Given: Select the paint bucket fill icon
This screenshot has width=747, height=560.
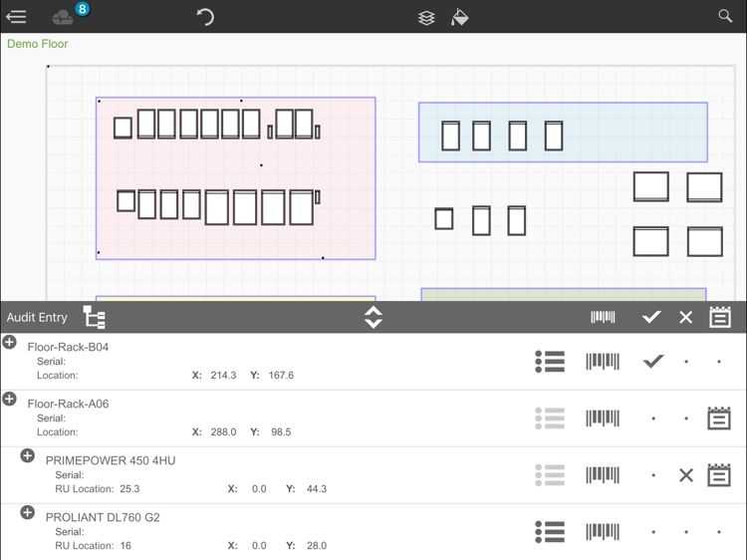Looking at the screenshot, I should (x=459, y=17).
